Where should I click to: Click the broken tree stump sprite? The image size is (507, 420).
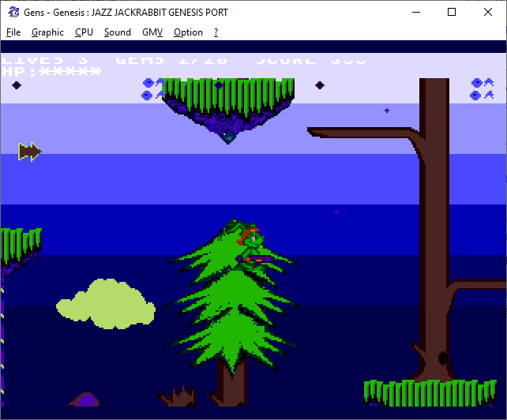coord(177,395)
